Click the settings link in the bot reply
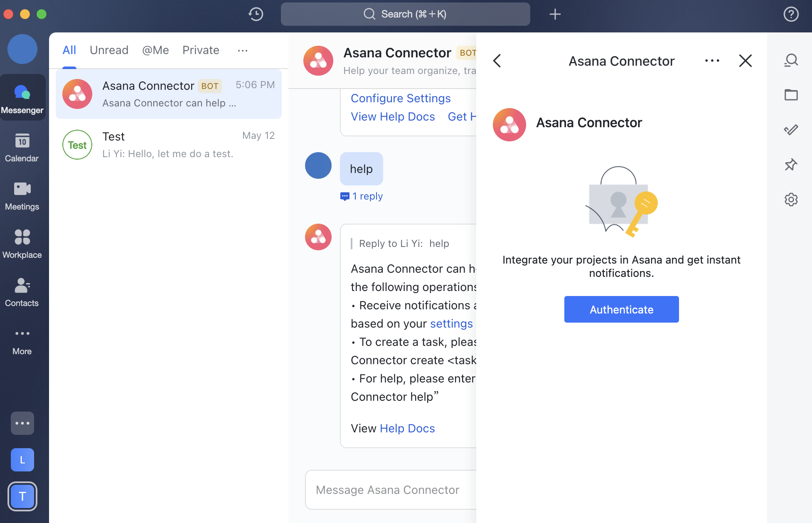 pyautogui.click(x=451, y=323)
